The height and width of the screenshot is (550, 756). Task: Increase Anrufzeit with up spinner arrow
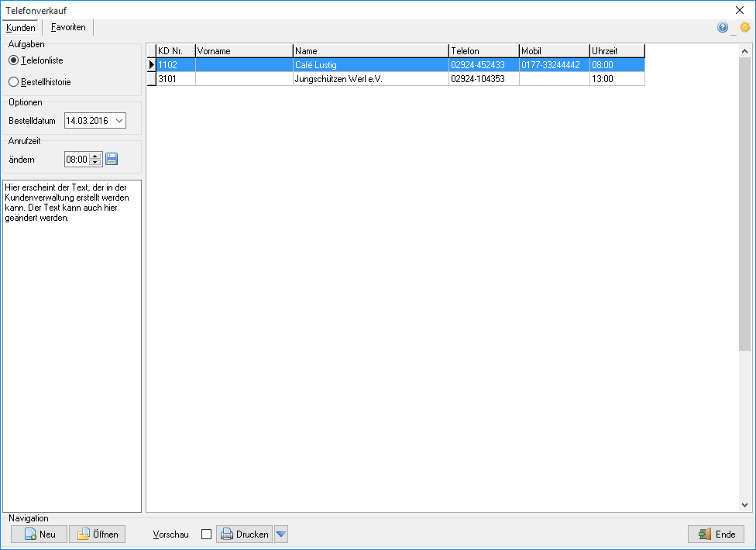coord(95,156)
